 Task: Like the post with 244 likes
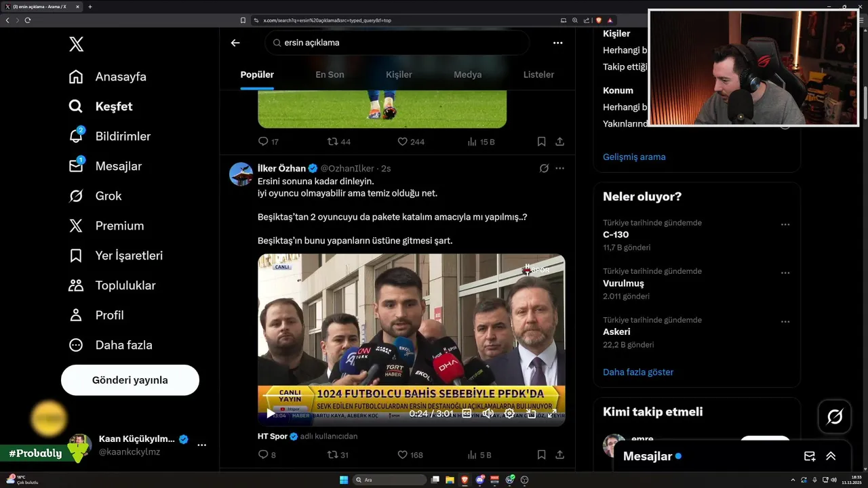[x=410, y=142]
